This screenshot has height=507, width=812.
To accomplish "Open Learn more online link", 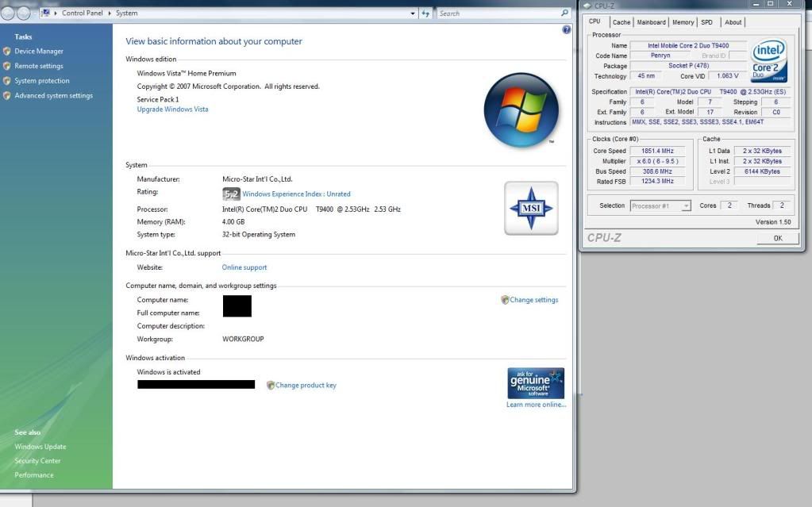I will (537, 405).
